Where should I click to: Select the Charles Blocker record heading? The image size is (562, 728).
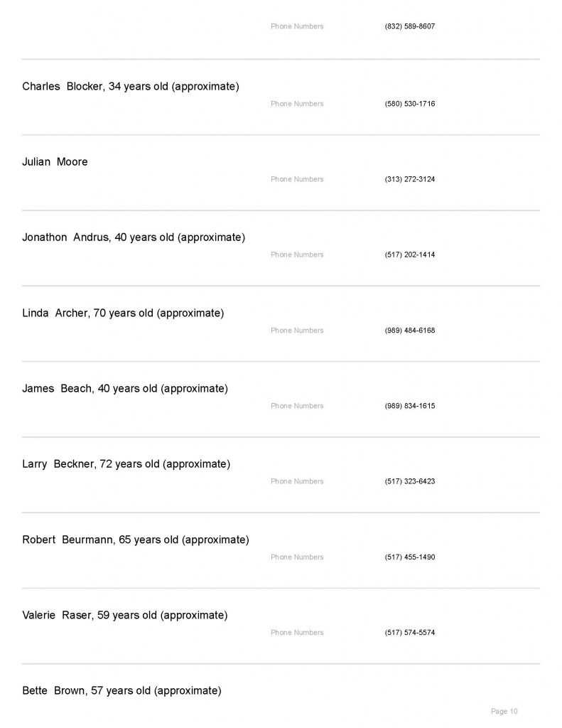tap(131, 87)
